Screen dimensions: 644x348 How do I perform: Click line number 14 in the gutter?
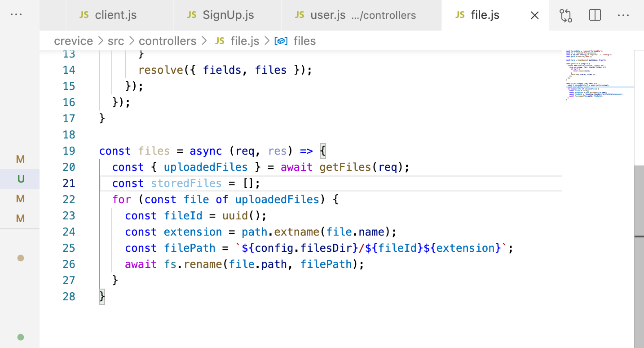point(69,70)
